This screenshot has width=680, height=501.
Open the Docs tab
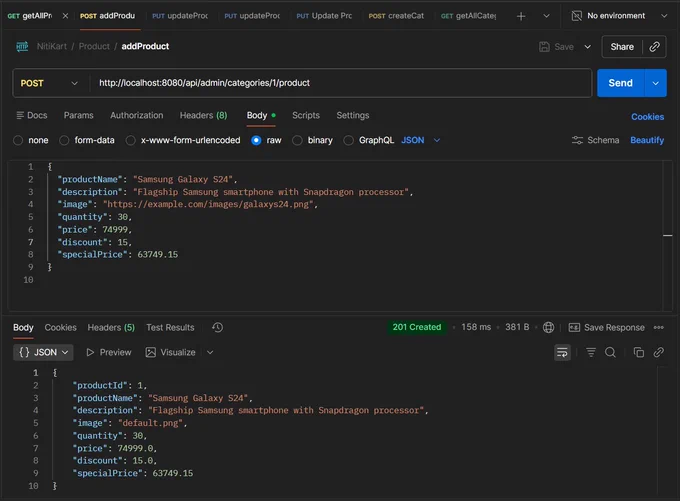[32, 115]
